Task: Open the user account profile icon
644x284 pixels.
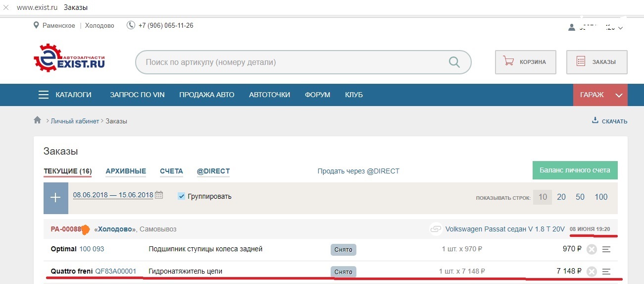Action: 572,28
